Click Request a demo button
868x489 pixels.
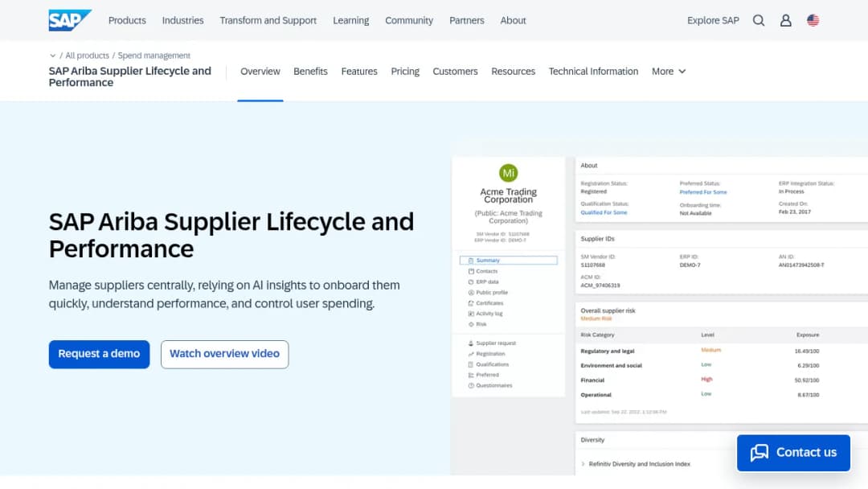(x=99, y=354)
